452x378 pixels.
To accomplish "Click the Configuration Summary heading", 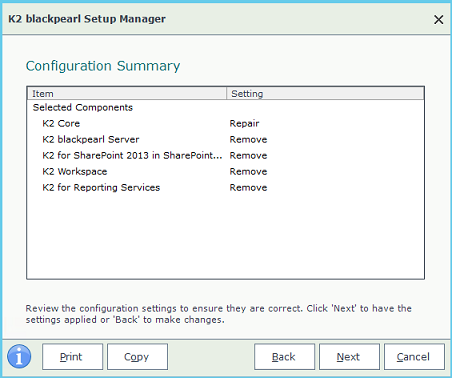I will [103, 66].
